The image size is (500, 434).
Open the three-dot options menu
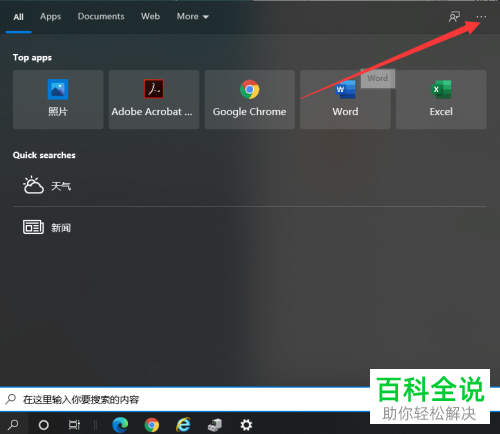point(481,17)
